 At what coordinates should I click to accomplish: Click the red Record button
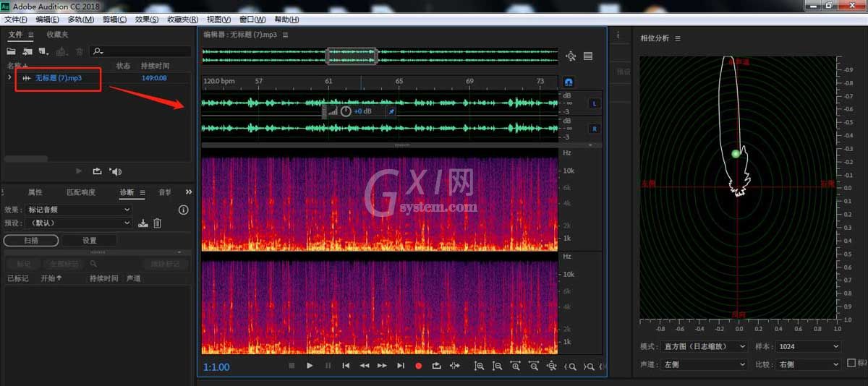(418, 366)
